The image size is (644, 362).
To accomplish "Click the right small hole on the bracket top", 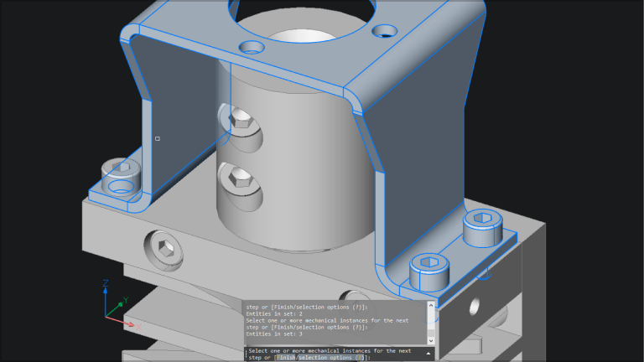I will (x=385, y=31).
